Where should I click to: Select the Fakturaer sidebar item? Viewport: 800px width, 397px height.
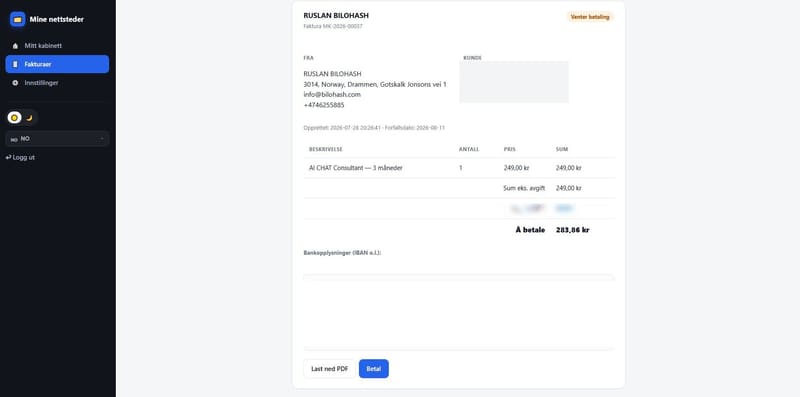click(x=57, y=64)
